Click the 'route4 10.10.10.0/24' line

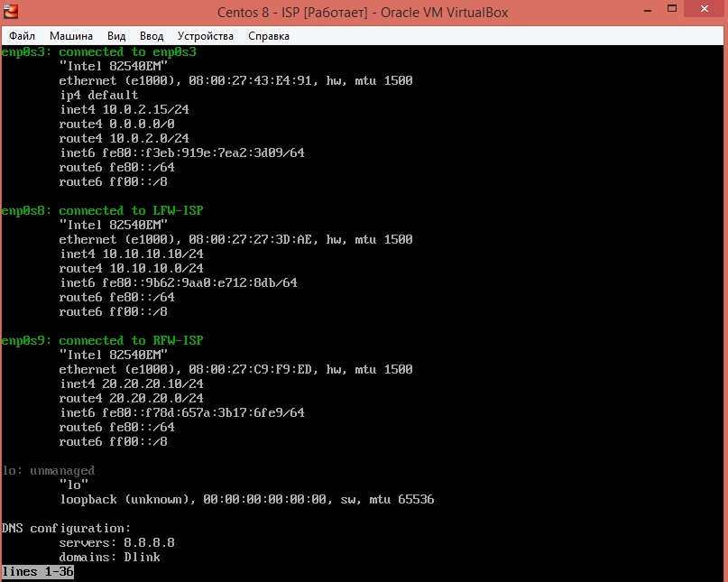[132, 269]
